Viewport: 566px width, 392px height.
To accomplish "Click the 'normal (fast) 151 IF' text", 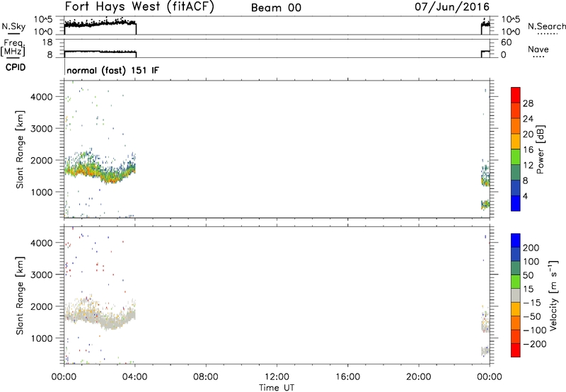I will pos(112,70).
